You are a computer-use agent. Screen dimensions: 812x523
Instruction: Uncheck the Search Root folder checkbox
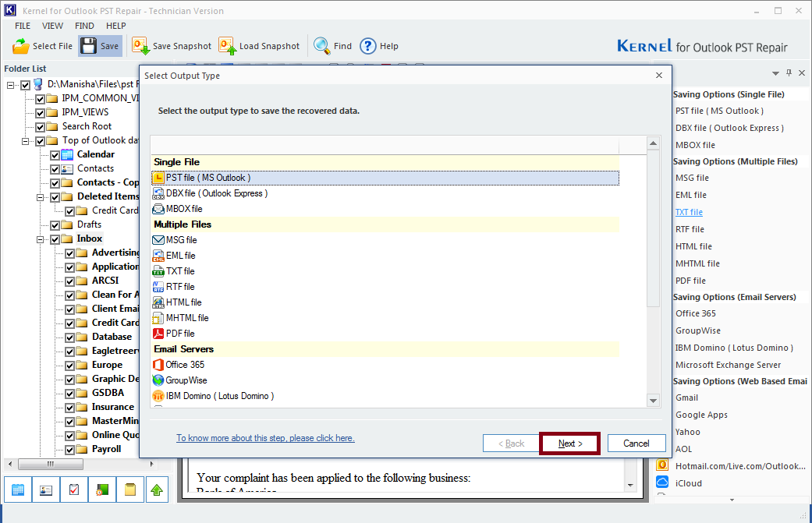tap(40, 127)
